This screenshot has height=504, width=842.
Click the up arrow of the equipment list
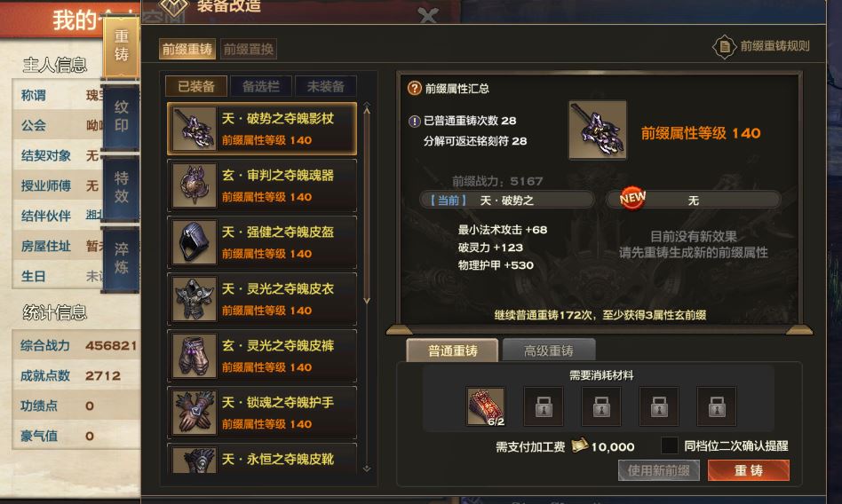(x=367, y=109)
